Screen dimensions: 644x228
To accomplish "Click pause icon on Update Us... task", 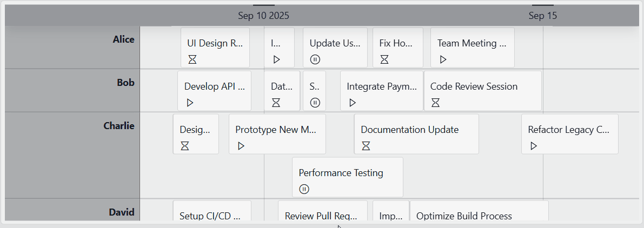I will 315,60.
